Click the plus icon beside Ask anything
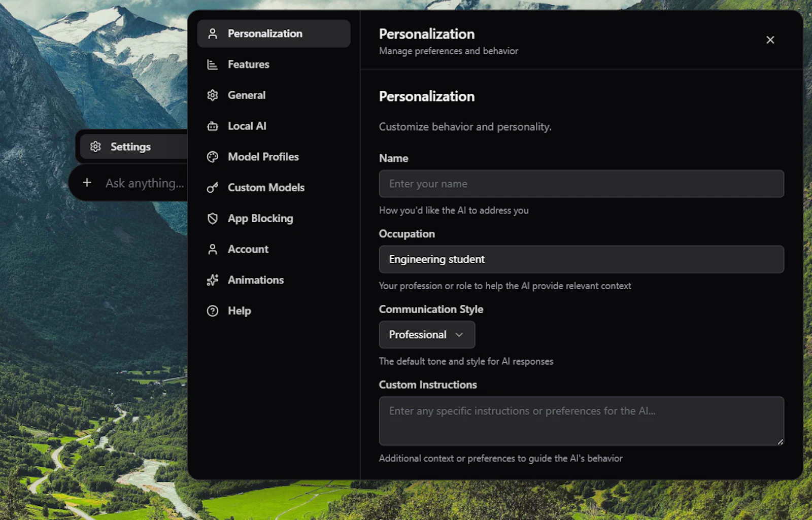Image resolution: width=812 pixels, height=520 pixels. 87,183
